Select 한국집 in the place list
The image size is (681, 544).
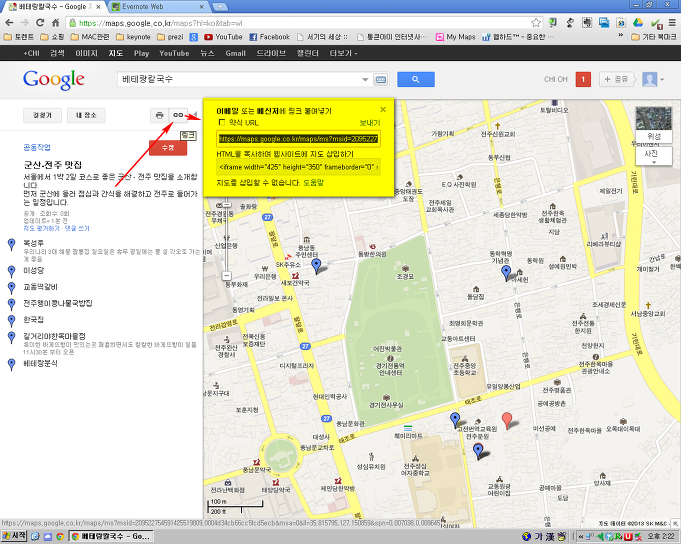click(33, 320)
